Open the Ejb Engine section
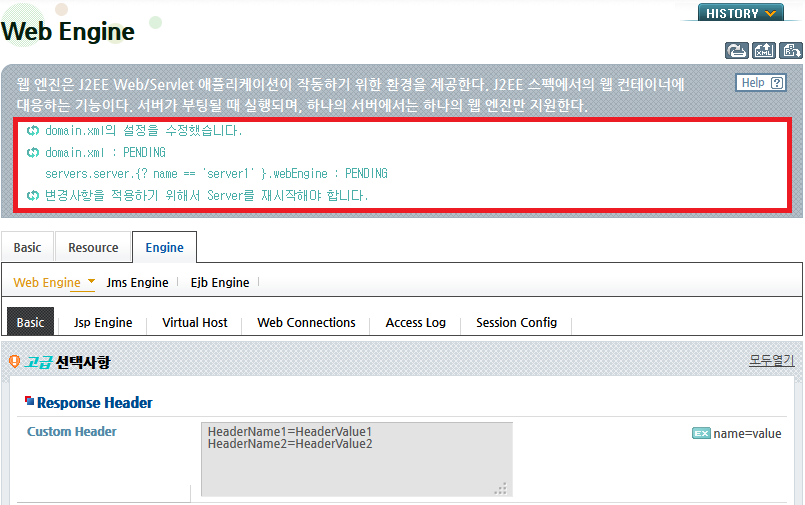This screenshot has height=505, width=805. pyautogui.click(x=220, y=282)
